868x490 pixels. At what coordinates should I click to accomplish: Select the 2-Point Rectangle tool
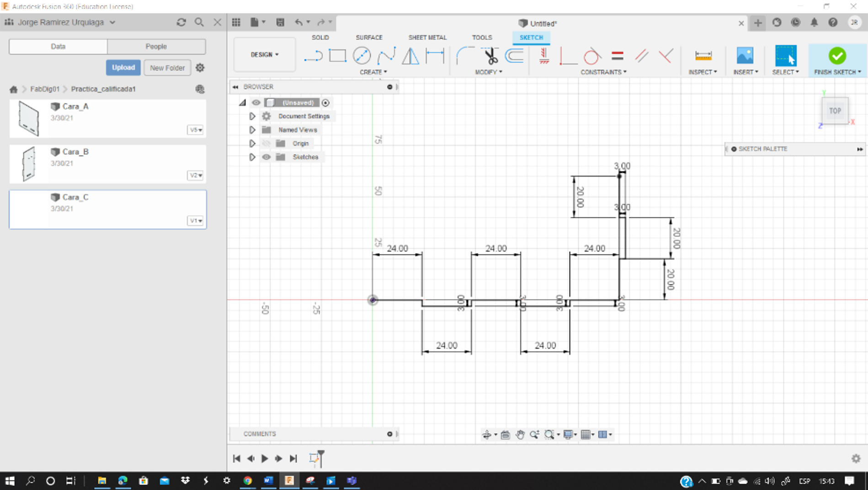pos(337,56)
